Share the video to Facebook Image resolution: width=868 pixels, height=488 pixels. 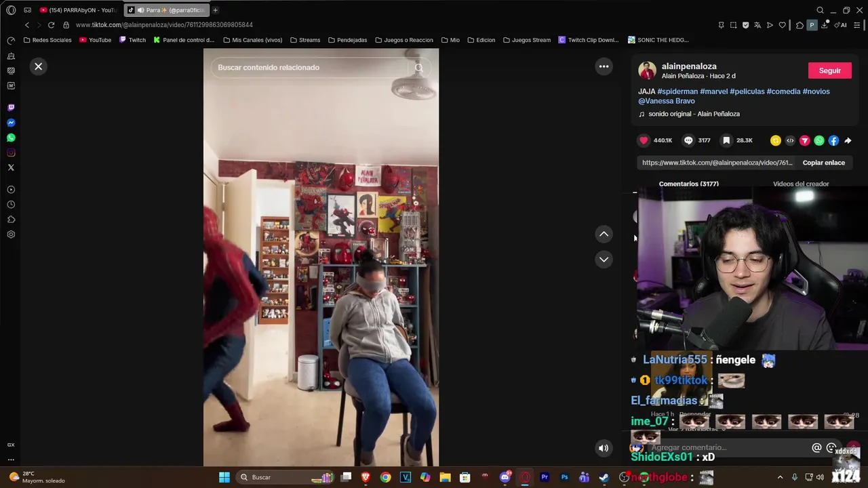833,141
